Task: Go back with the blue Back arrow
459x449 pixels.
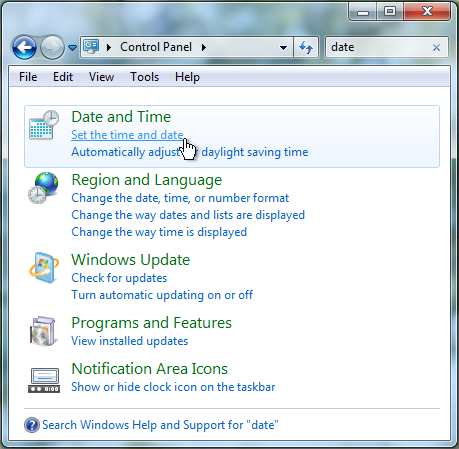Action: (x=24, y=47)
